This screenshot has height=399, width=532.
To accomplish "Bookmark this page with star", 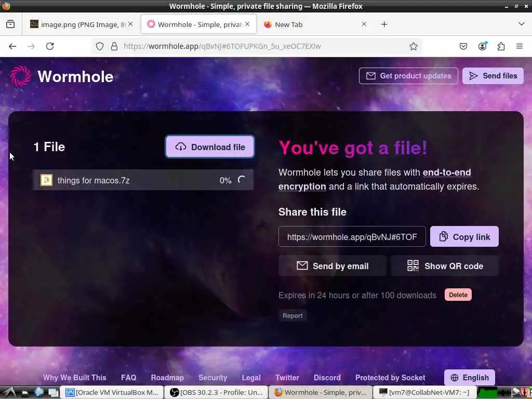I will [413, 46].
